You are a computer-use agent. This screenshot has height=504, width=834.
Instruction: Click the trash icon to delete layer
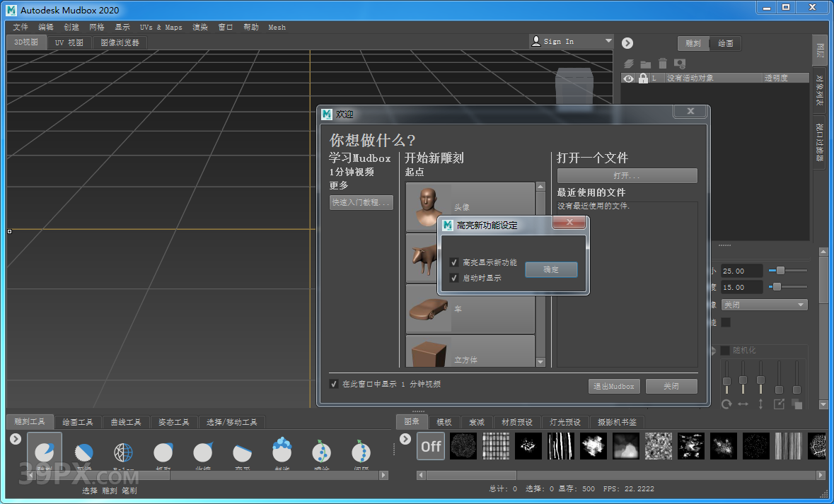coord(663,64)
